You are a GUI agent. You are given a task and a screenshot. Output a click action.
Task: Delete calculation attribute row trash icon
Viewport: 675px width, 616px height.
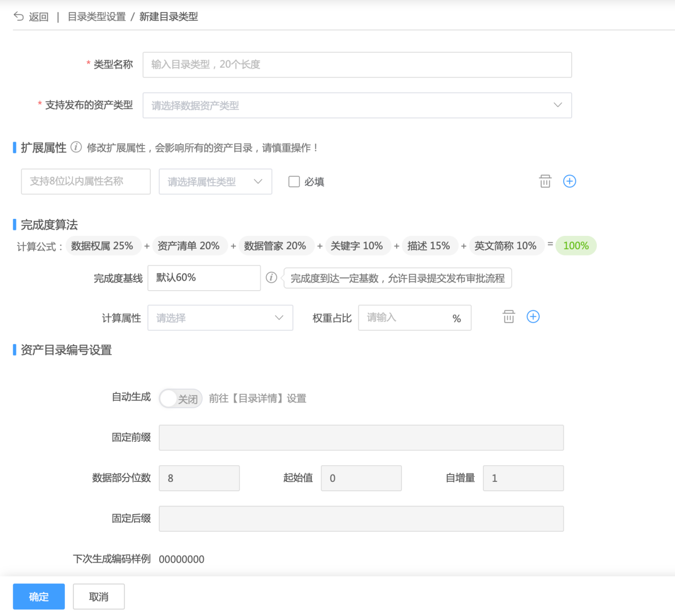509,317
